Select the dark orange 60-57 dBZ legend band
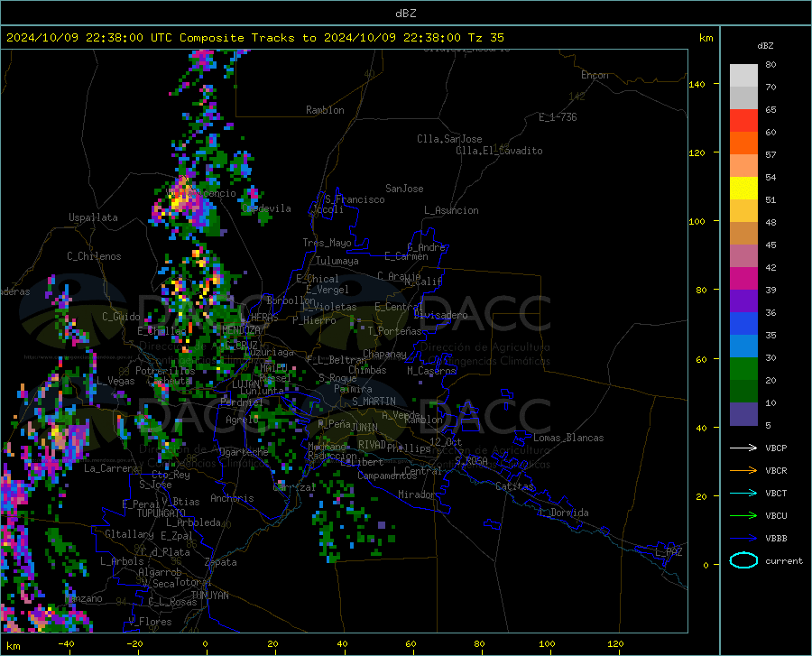 point(743,143)
